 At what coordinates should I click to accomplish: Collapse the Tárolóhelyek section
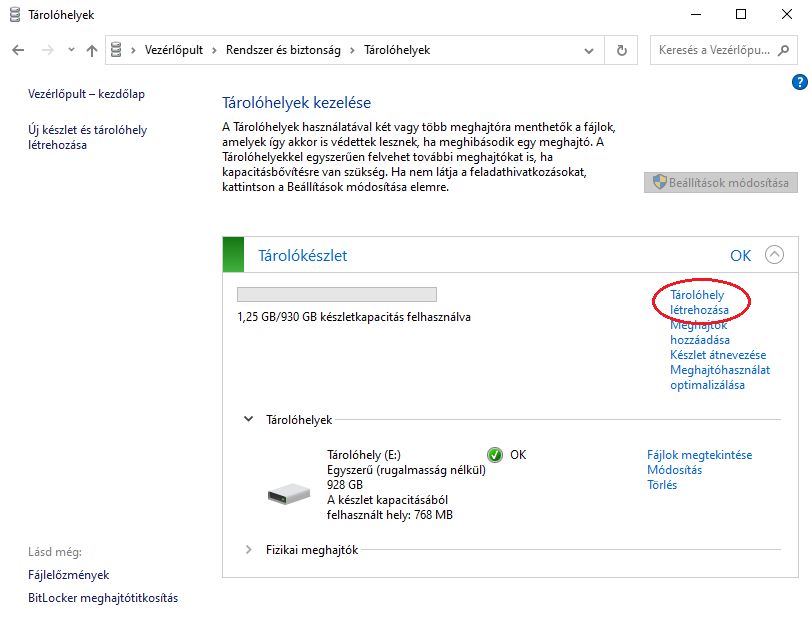click(249, 420)
